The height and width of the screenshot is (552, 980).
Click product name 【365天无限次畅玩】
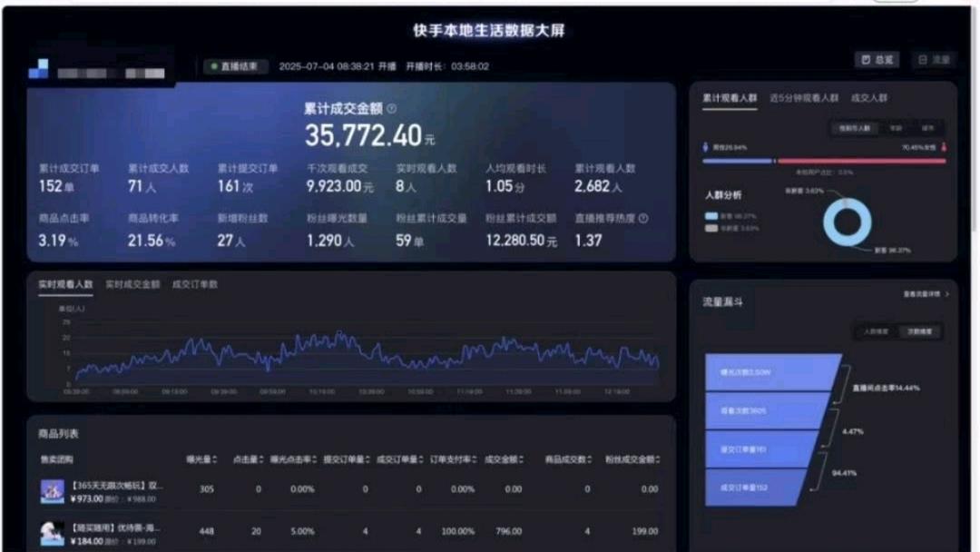[117, 485]
